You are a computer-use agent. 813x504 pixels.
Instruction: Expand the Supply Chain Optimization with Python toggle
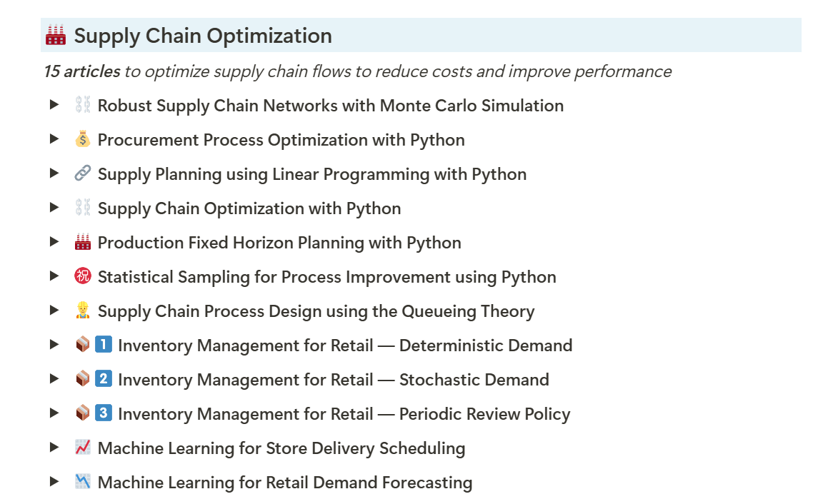pos(54,208)
